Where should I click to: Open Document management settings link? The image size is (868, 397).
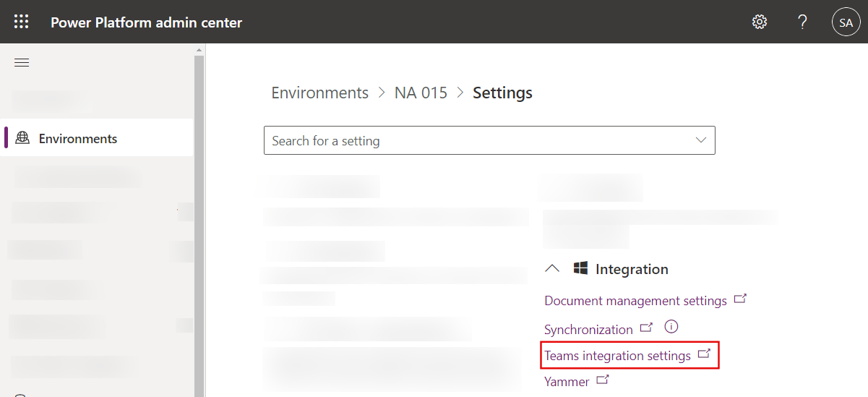[x=635, y=300]
